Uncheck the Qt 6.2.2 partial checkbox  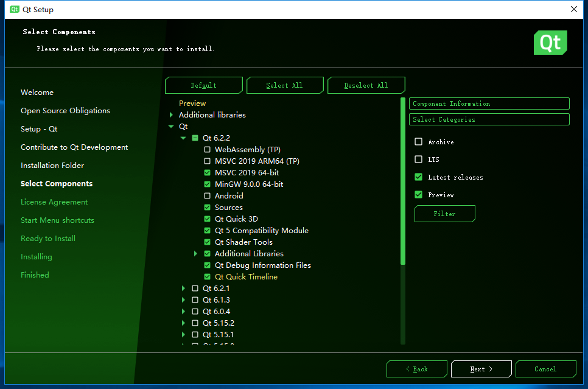pyautogui.click(x=195, y=138)
